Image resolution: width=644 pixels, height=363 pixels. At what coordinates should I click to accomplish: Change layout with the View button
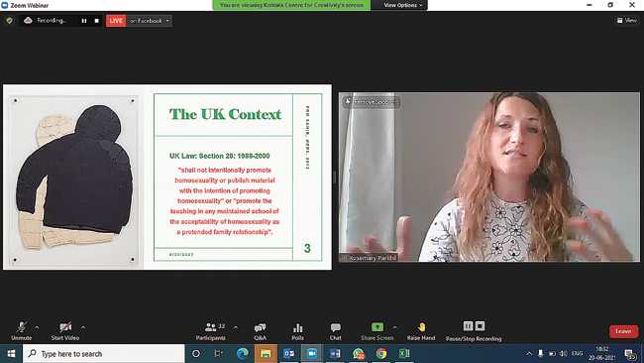click(x=627, y=20)
